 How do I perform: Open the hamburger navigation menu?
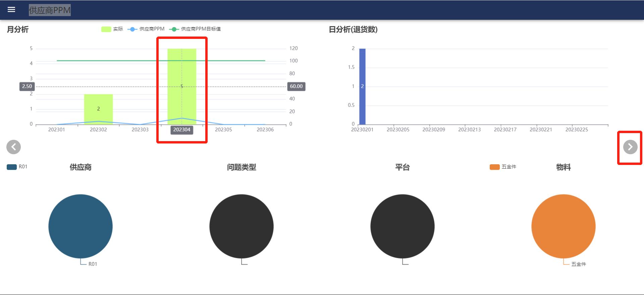(11, 10)
